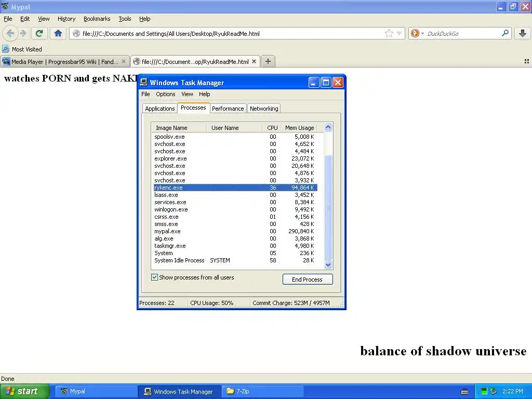532x399 pixels.
Task: Sort processes by Mem Usage column
Action: point(299,128)
